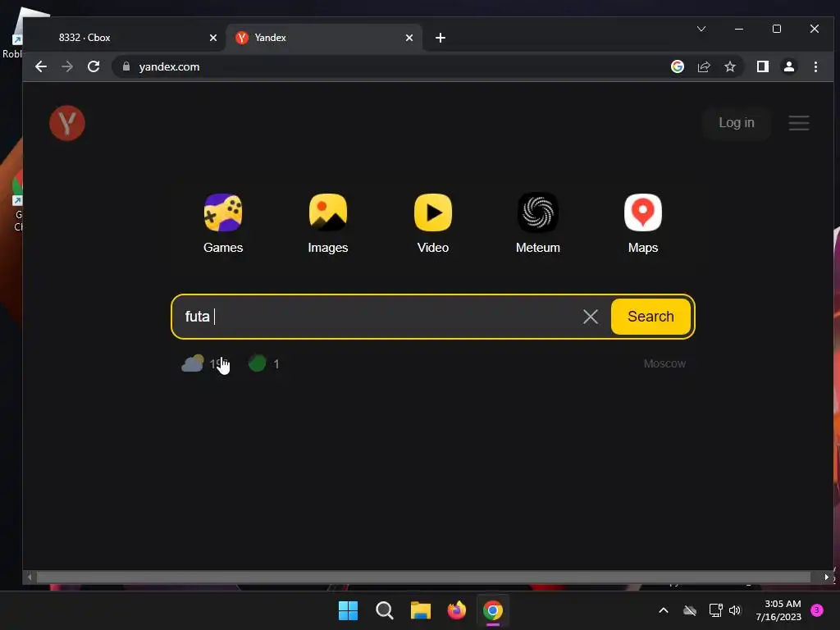The height and width of the screenshot is (630, 840).
Task: Open a new browser tab
Action: (441, 38)
